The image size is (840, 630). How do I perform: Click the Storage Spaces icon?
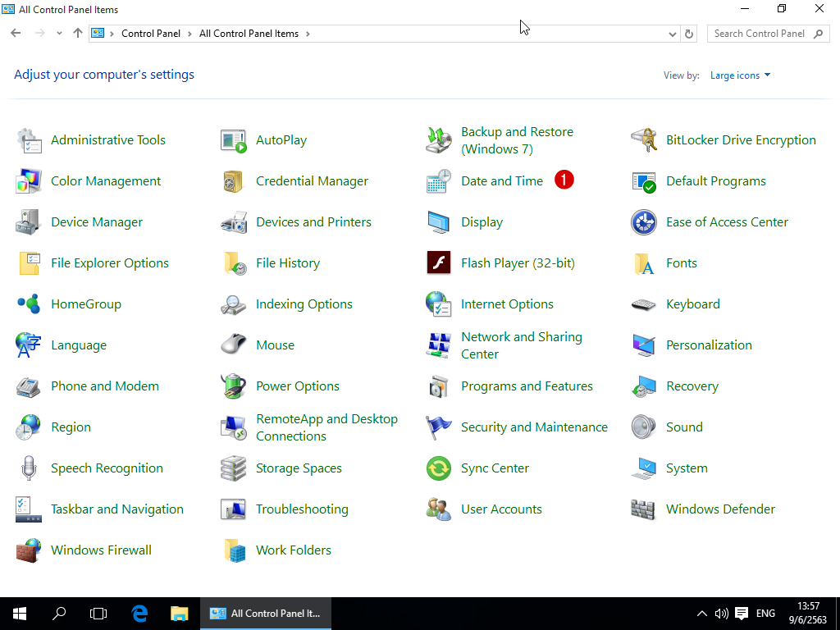[234, 468]
